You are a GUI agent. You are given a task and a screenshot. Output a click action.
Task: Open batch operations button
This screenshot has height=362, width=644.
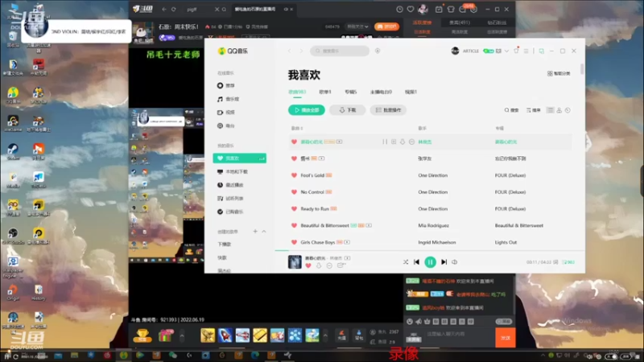(388, 110)
